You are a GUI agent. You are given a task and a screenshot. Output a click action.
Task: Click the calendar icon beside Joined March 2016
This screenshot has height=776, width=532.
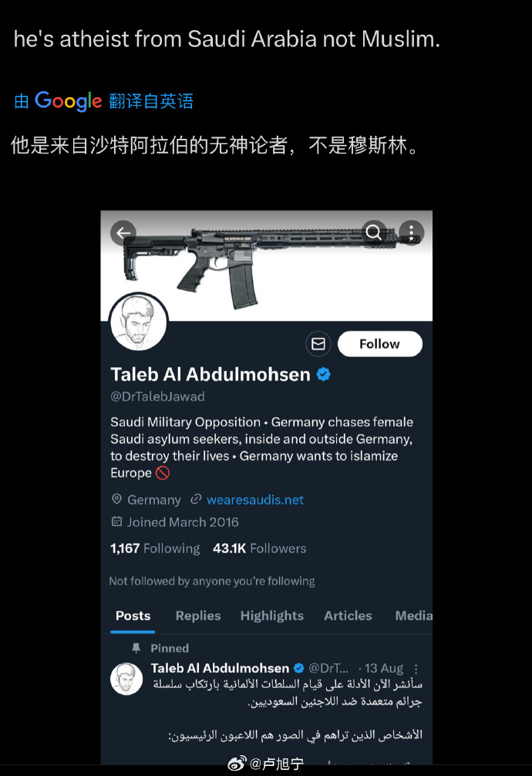[x=116, y=521]
